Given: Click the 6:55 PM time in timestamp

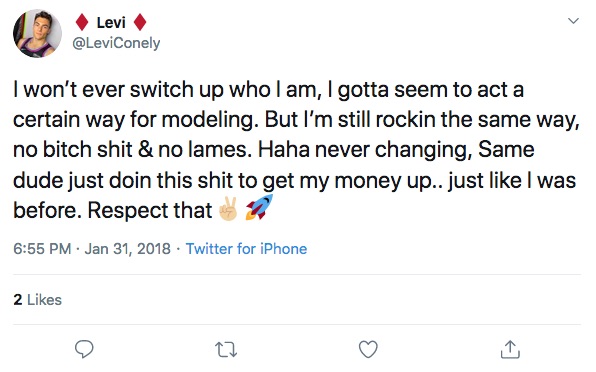Looking at the screenshot, I should point(42,249).
